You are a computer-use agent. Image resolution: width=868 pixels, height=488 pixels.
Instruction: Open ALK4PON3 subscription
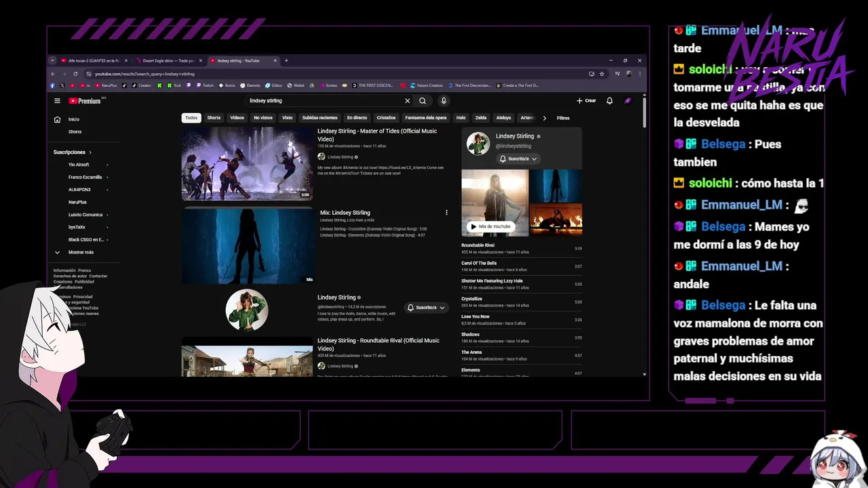(79, 190)
